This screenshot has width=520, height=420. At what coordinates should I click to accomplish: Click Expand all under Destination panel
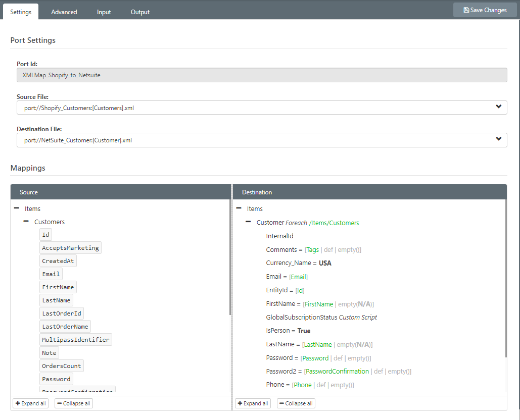253,403
